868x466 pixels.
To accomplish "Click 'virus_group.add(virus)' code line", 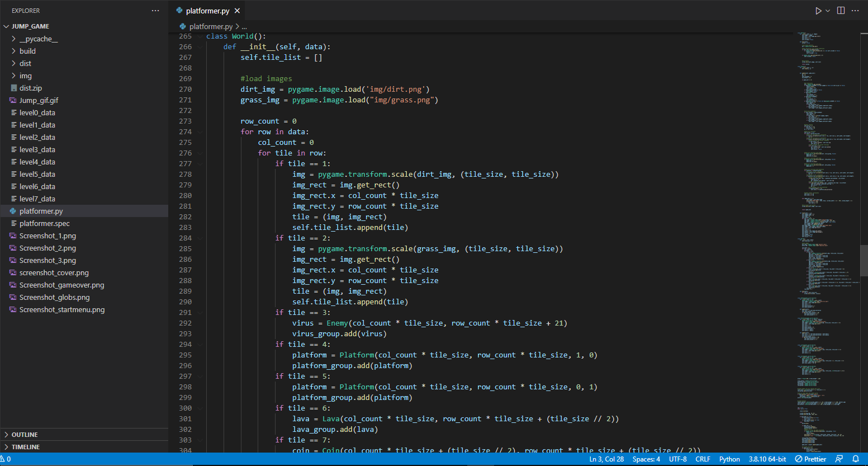I will [339, 334].
